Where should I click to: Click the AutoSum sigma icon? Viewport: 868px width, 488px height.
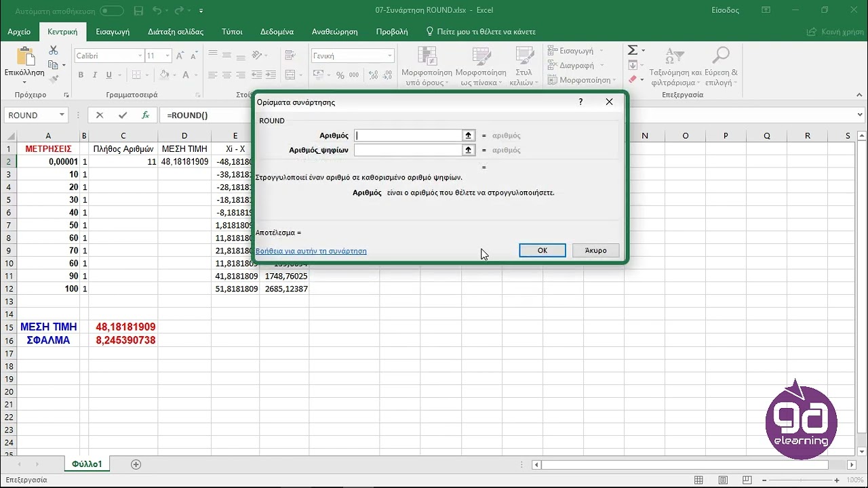point(632,51)
